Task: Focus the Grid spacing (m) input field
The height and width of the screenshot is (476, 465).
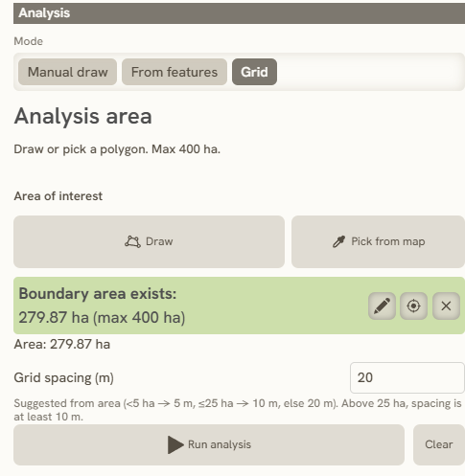Action: click(407, 377)
